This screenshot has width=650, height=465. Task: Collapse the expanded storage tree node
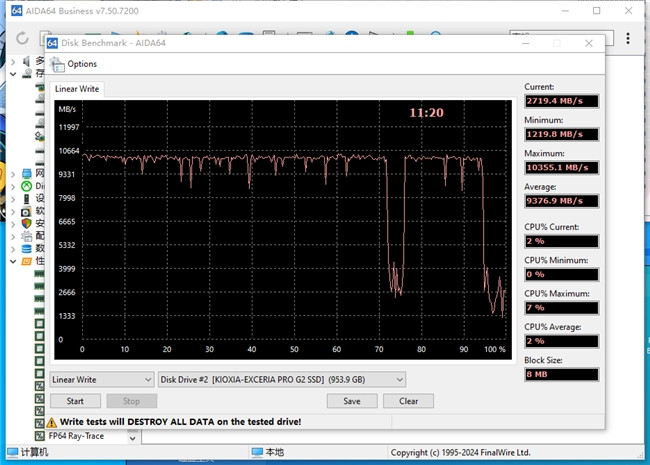click(13, 72)
